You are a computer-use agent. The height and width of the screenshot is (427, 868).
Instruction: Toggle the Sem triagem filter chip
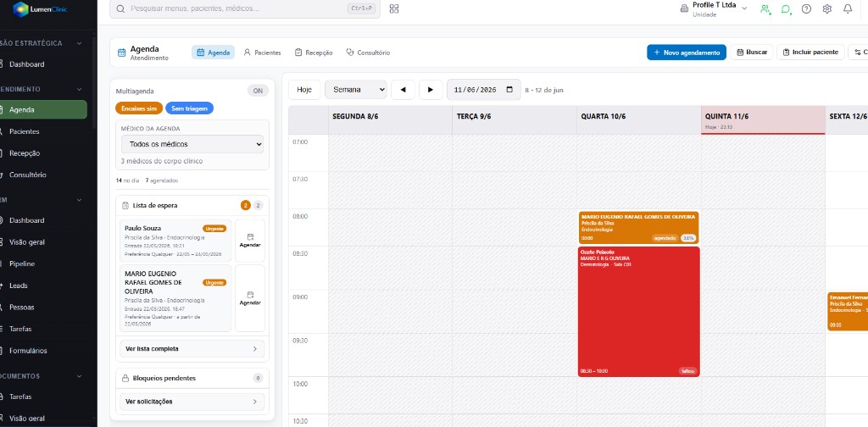tap(189, 108)
